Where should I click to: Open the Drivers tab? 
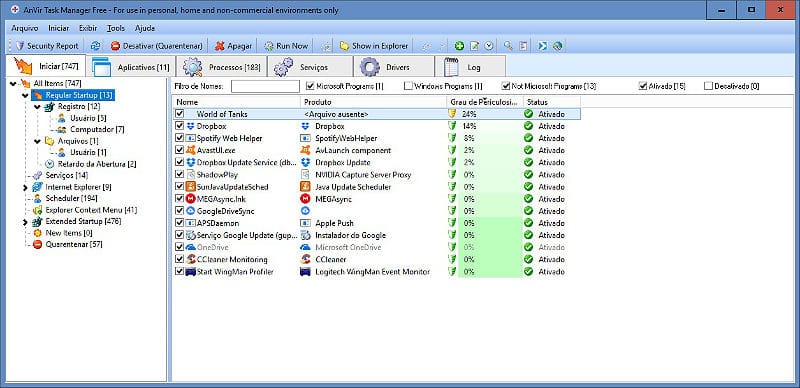click(x=393, y=67)
